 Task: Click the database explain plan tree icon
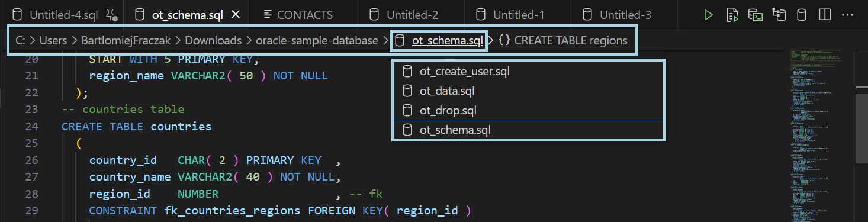coord(778,15)
